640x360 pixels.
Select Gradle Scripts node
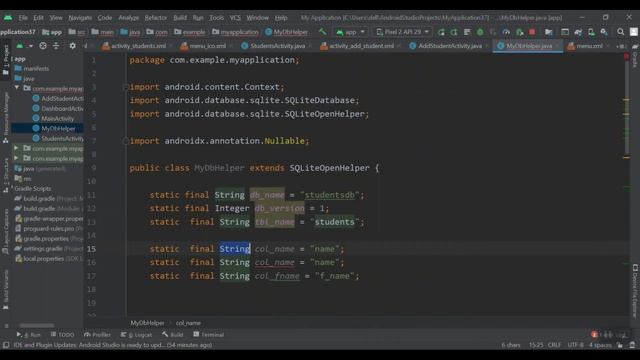coord(33,189)
